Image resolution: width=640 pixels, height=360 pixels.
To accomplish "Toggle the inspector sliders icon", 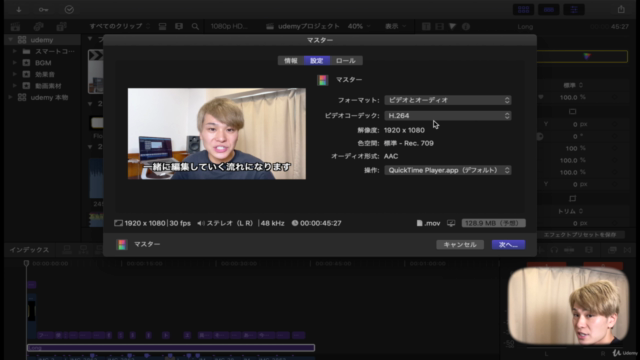I will click(574, 9).
